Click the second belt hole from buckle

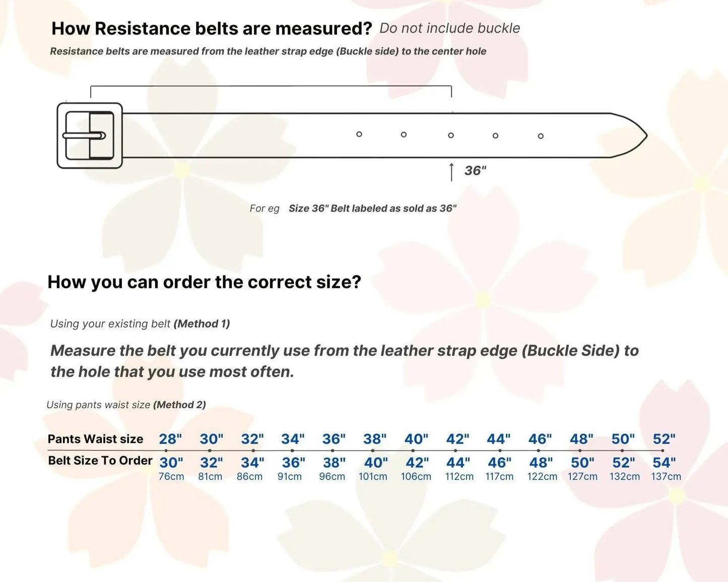[404, 134]
